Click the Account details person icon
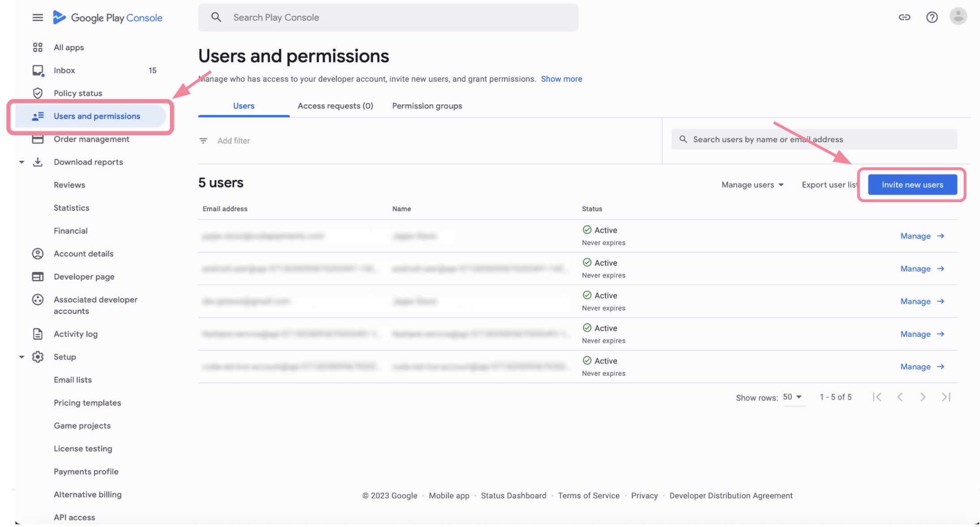 (x=38, y=254)
